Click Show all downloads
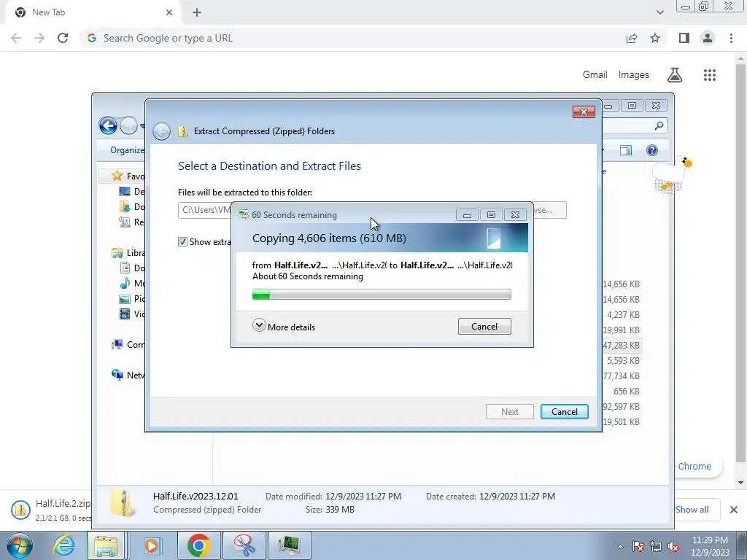 pyautogui.click(x=692, y=510)
